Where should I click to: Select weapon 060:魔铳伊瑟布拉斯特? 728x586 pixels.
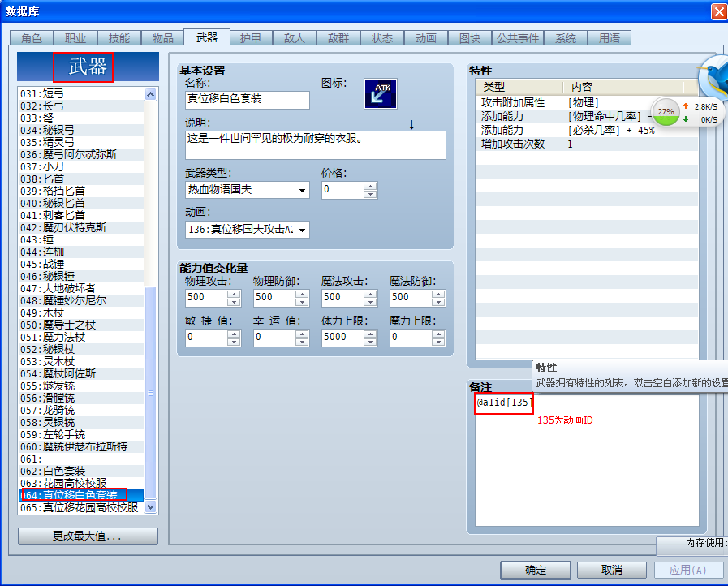coord(81,446)
